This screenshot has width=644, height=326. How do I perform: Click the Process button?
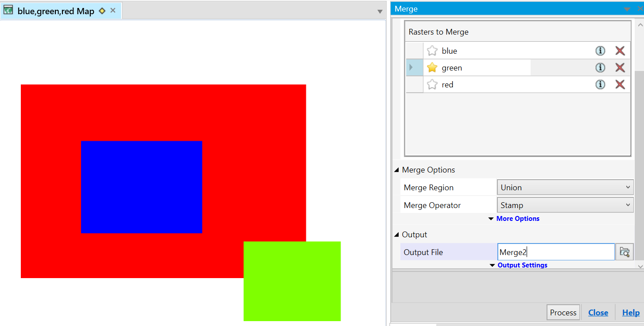pos(563,312)
